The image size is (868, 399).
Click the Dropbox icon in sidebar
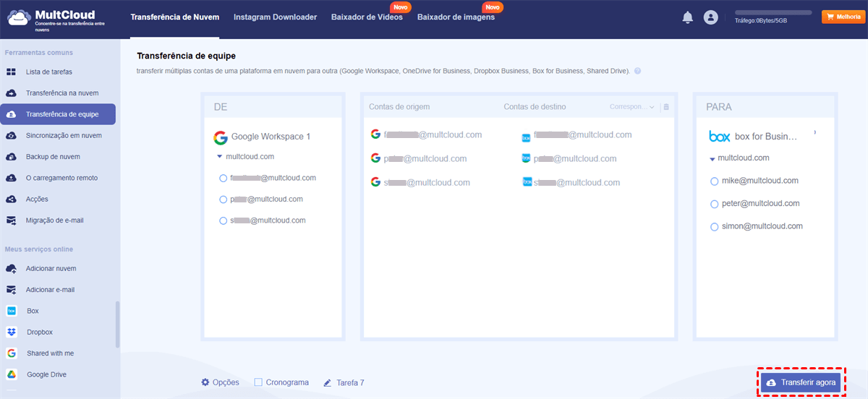12,332
